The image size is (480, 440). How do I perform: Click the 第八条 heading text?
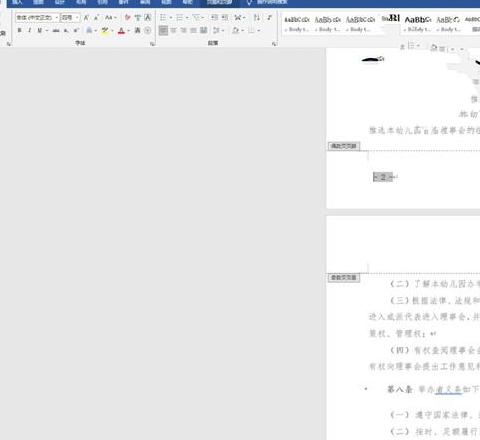pyautogui.click(x=400, y=389)
